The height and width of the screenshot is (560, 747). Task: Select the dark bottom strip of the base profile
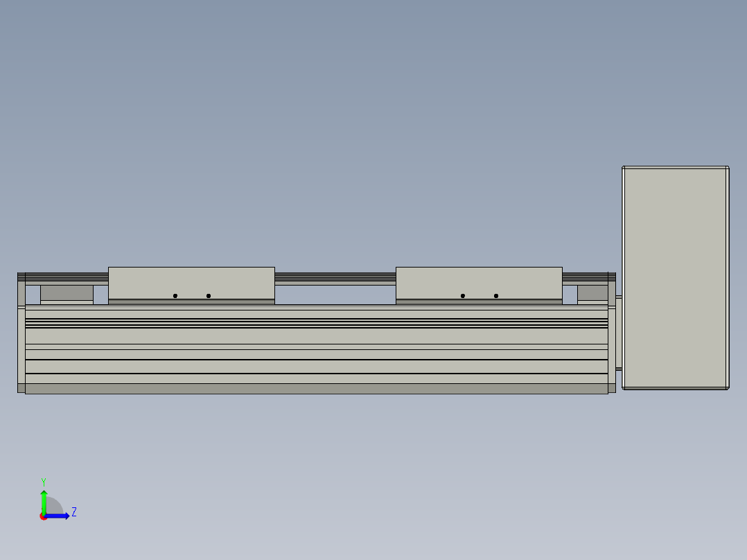pyautogui.click(x=316, y=389)
